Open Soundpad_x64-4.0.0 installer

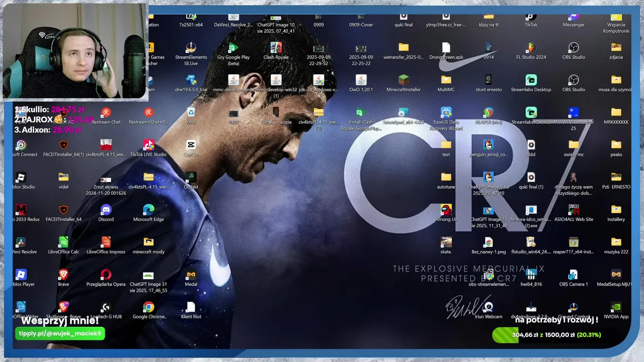(x=404, y=116)
